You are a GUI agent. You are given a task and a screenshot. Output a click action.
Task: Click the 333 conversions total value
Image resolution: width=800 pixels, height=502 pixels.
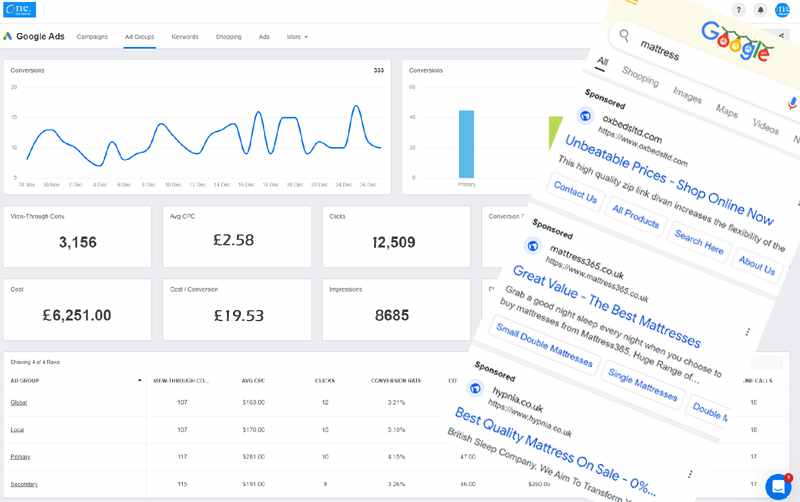[x=379, y=70]
